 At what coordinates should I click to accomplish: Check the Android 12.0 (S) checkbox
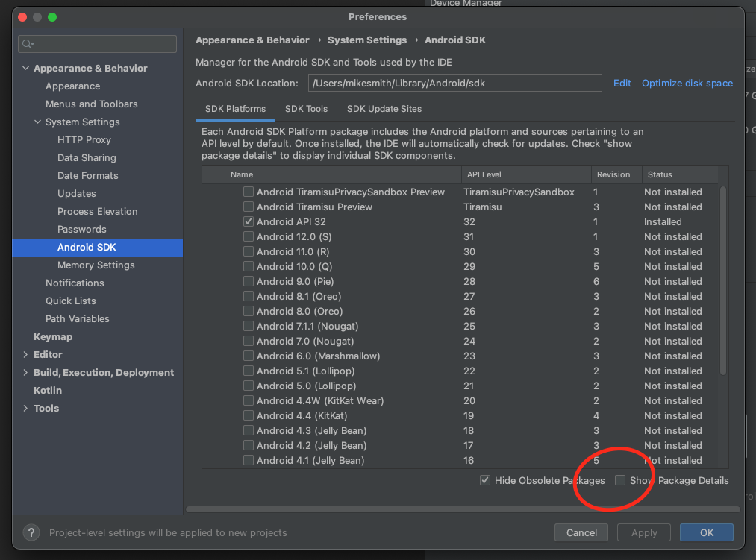click(x=249, y=236)
